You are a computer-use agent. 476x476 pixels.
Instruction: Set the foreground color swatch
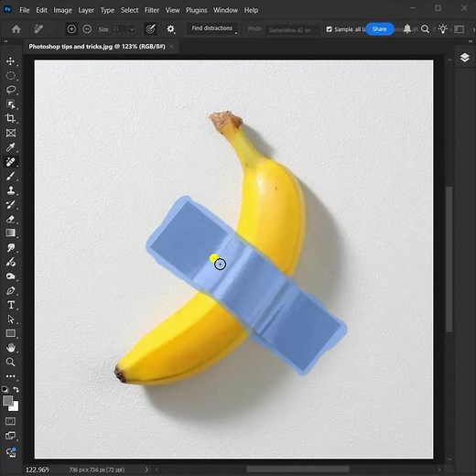7,400
